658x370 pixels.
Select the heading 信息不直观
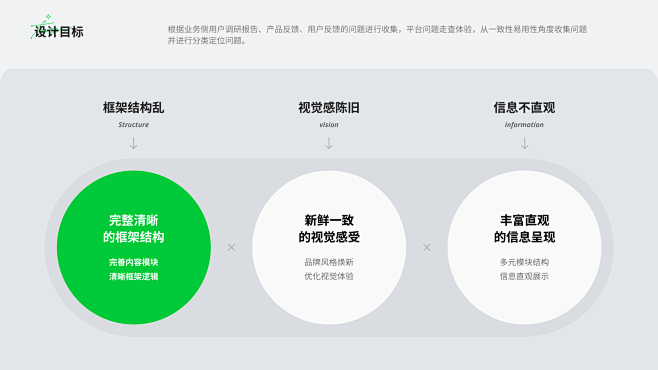tap(524, 108)
